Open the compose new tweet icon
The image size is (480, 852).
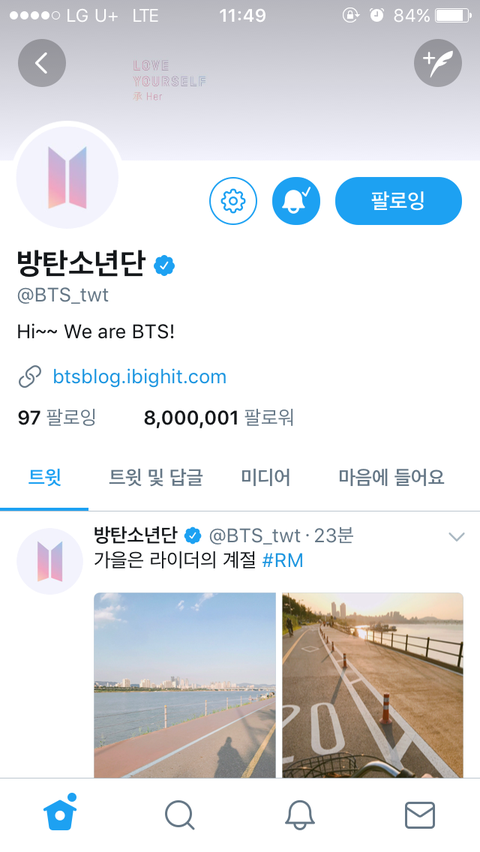pyautogui.click(x=438, y=63)
